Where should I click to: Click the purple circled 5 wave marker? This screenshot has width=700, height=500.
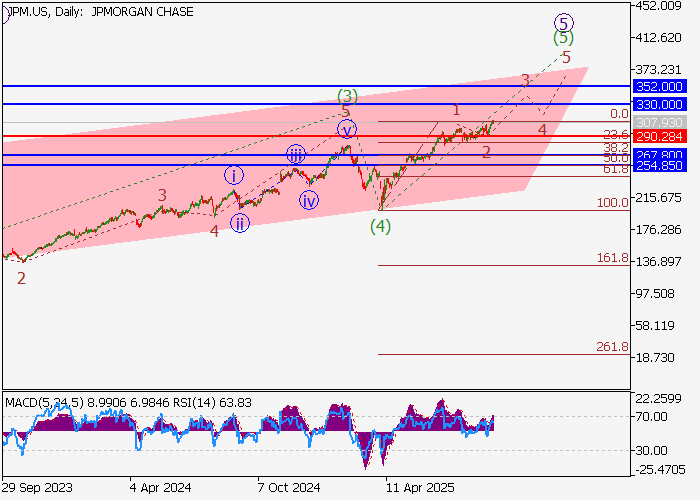click(x=564, y=21)
